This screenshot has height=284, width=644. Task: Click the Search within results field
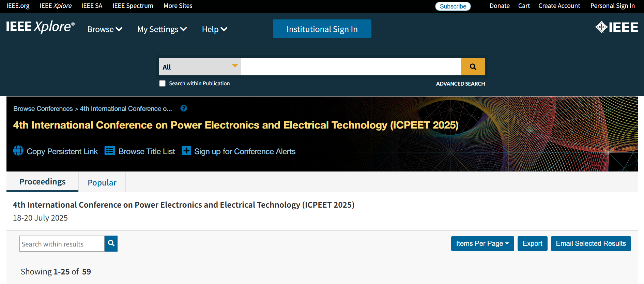(62, 243)
